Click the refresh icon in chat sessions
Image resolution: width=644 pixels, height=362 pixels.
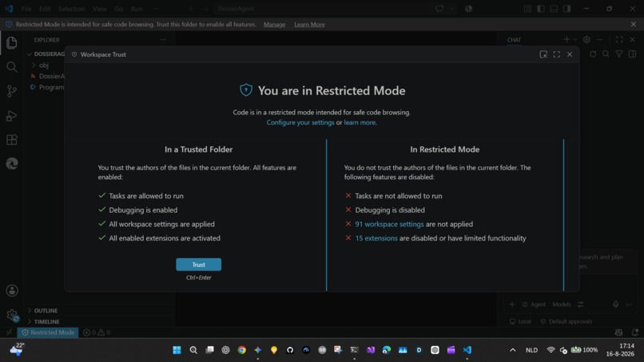coord(593,54)
